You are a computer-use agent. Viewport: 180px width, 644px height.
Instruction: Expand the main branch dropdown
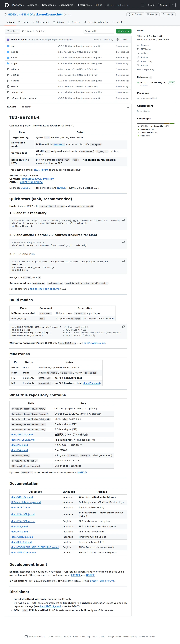click(x=12, y=31)
